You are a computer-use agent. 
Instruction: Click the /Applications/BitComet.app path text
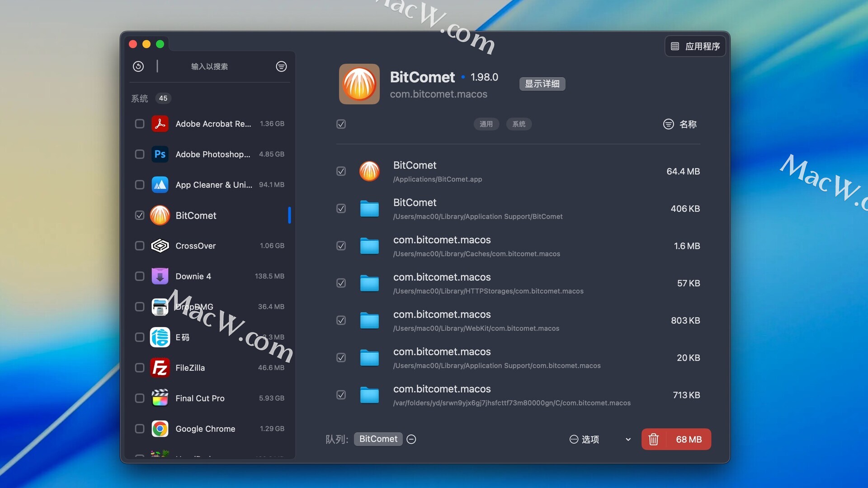pyautogui.click(x=438, y=179)
